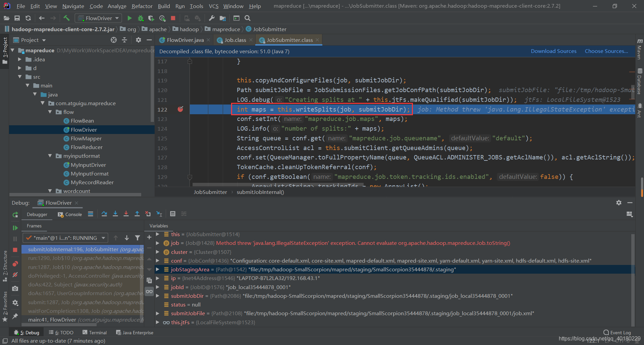
Task: Synchronize files using the refresh icon
Action: coord(28,18)
